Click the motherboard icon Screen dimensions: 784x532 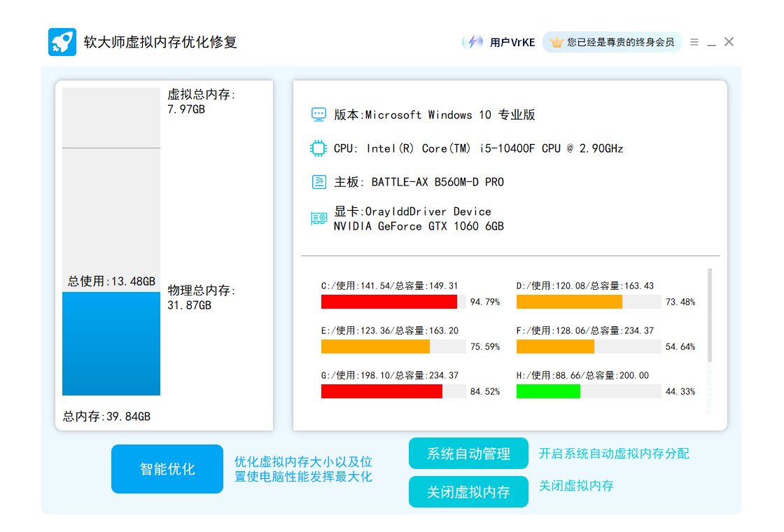click(x=318, y=182)
